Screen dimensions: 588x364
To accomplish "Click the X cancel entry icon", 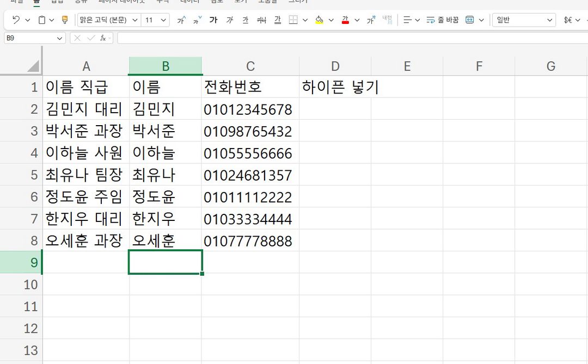I will 77,38.
